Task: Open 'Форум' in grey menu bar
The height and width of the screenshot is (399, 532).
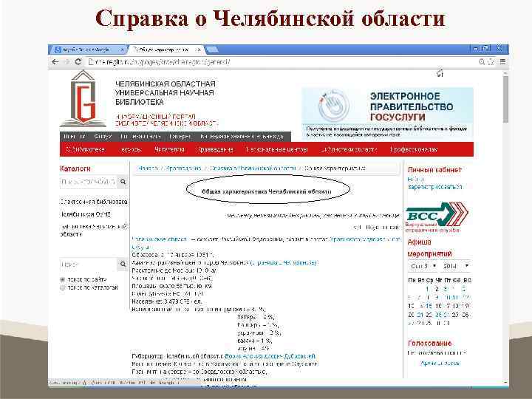Action: coord(103,137)
